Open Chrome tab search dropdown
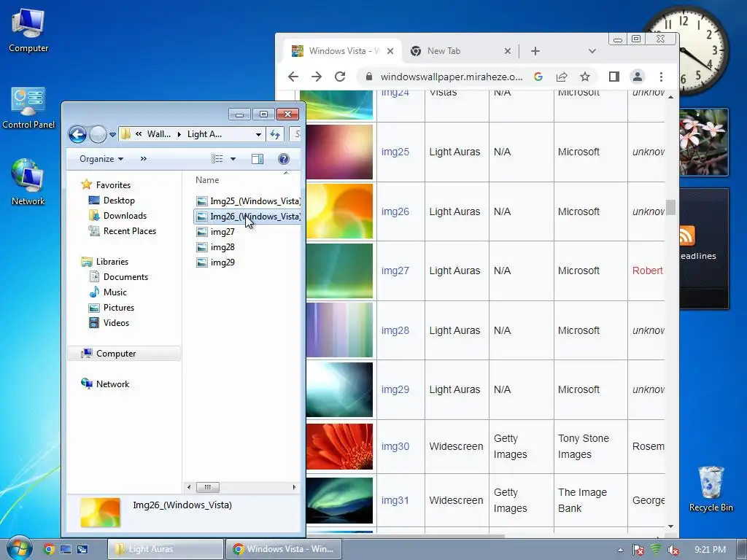 tap(592, 51)
